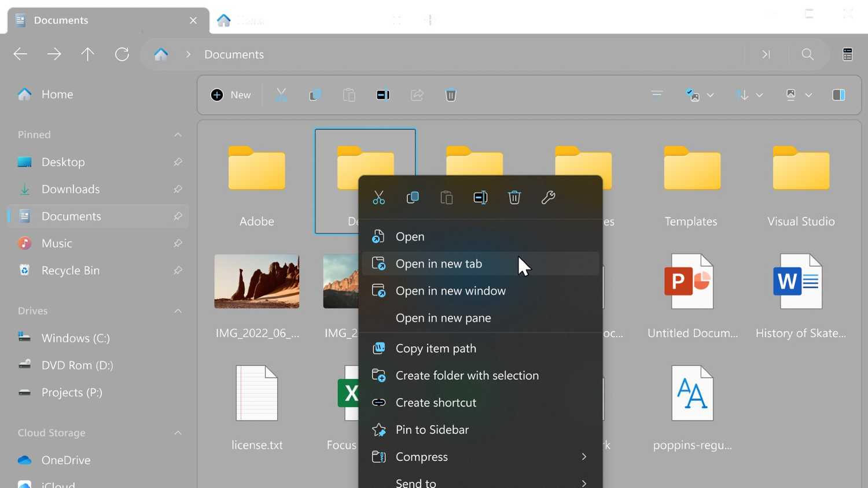Unpin Downloads from the sidebar
This screenshot has width=868, height=488.
click(x=178, y=190)
